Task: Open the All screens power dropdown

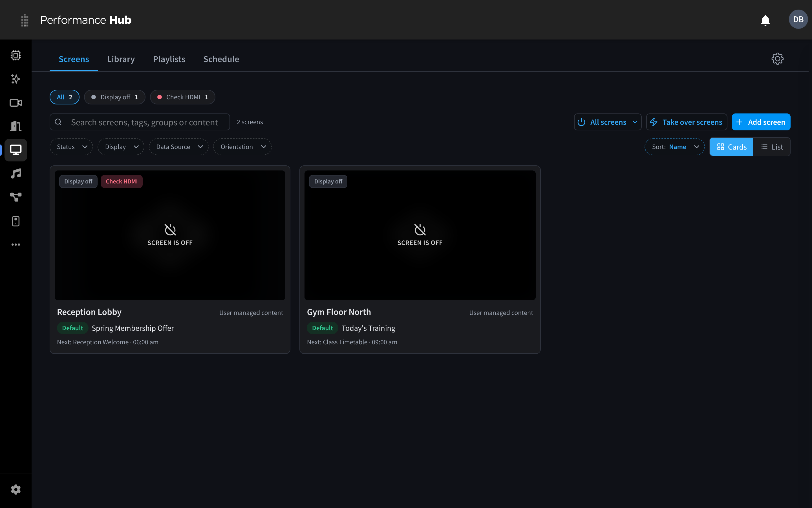Action: click(x=608, y=122)
